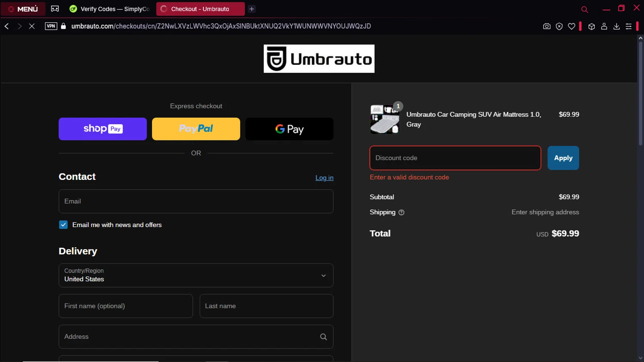Focus the First name (optional) field

[126, 306]
